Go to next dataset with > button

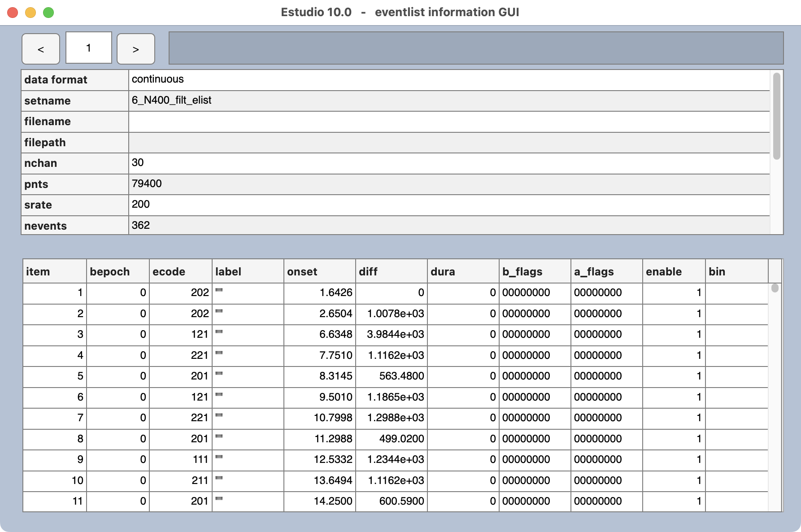(x=136, y=49)
